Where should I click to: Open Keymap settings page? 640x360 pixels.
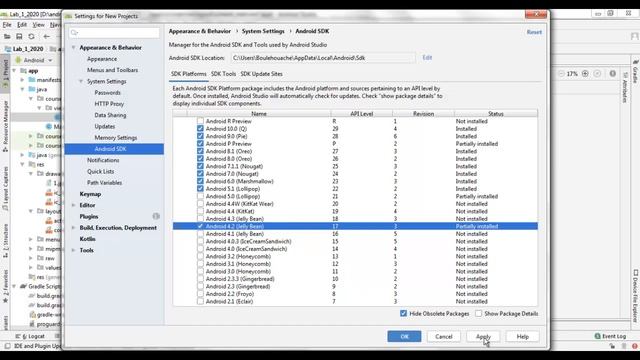(90, 194)
